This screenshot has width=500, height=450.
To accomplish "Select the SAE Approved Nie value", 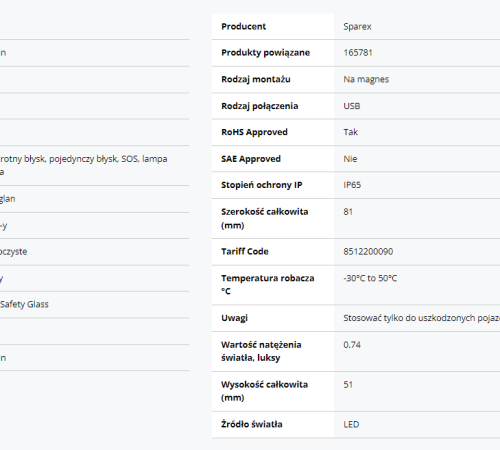I will 350,159.
